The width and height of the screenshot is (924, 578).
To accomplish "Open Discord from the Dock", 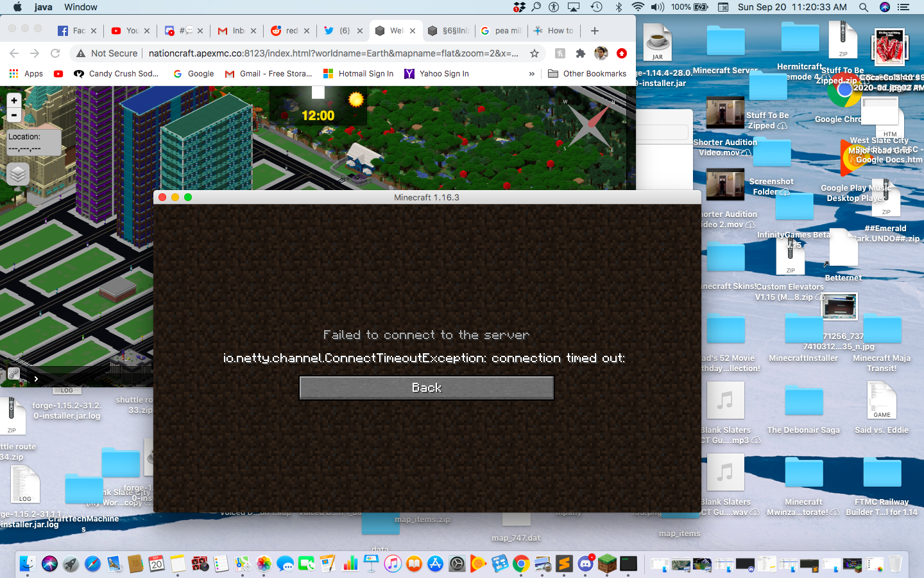I will click(x=586, y=564).
